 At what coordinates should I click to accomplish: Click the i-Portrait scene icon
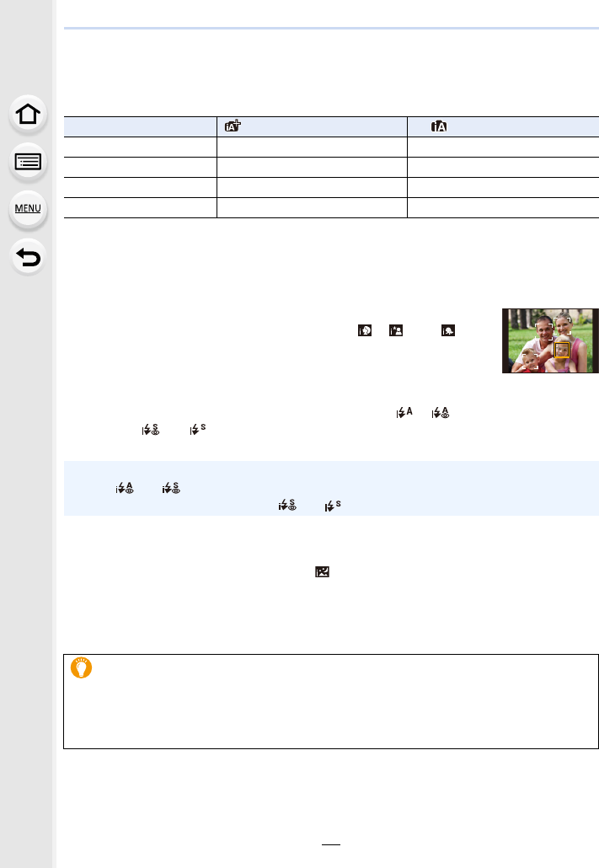[x=365, y=330]
